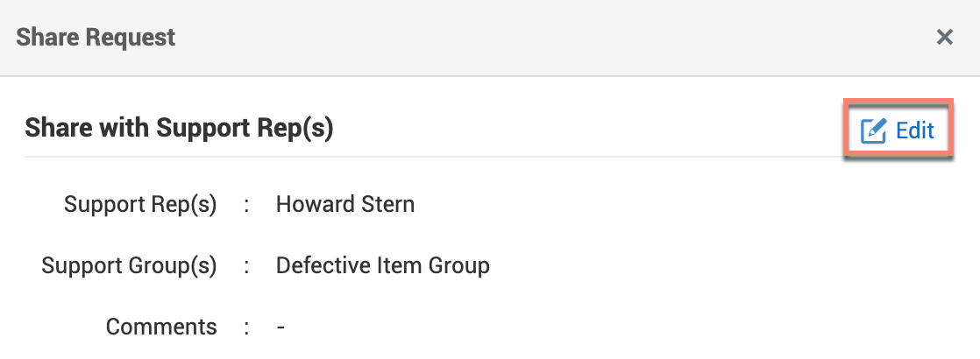Select the Defective Item Group value

click(x=382, y=265)
